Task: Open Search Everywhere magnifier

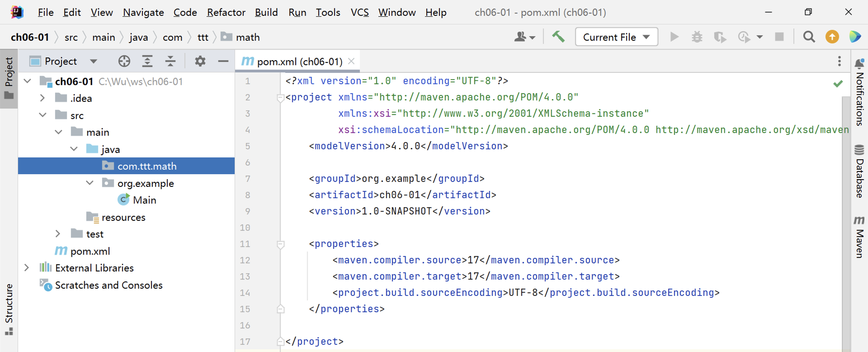Action: pyautogui.click(x=809, y=37)
